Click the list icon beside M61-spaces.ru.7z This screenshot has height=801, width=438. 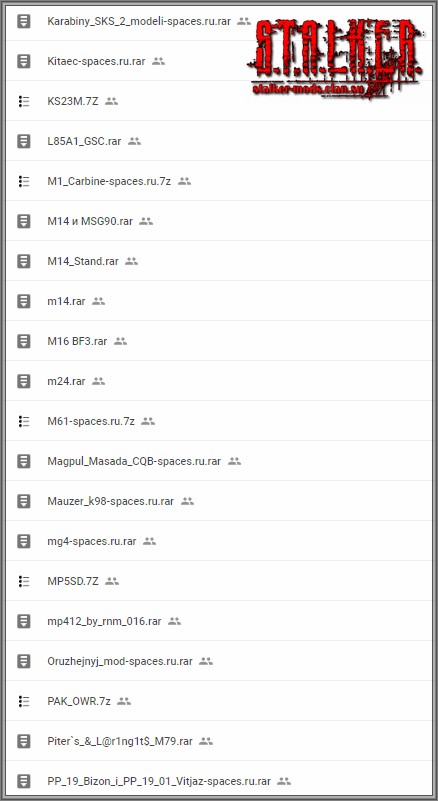[24, 421]
